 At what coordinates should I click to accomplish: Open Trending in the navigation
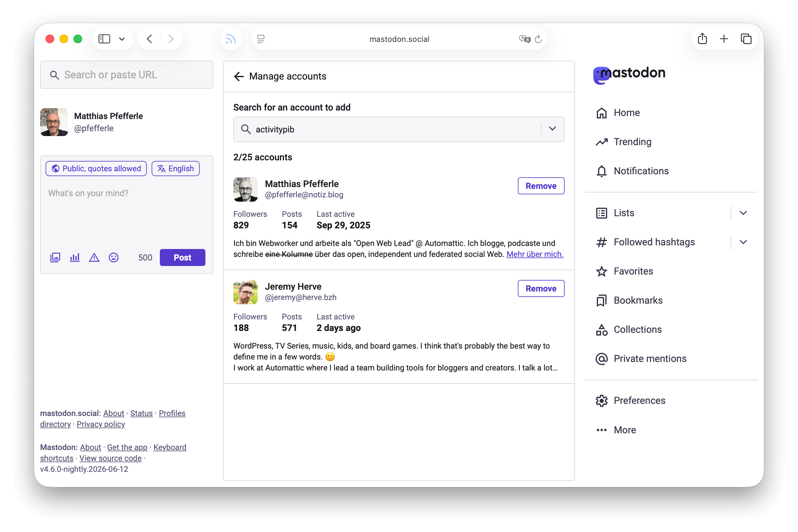[624, 142]
